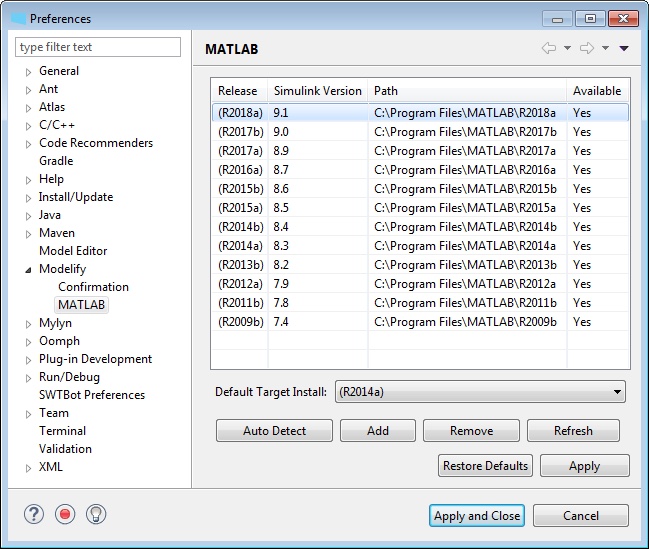
Task: Click the back navigation arrow icon
Action: coord(549,48)
